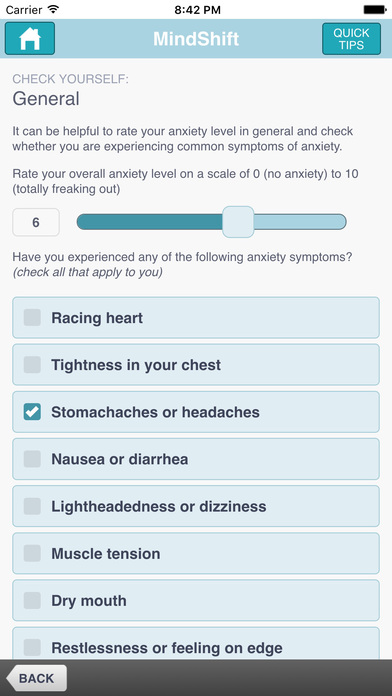This screenshot has height=696, width=392.
Task: Go to the MindShift home screen
Action: click(30, 39)
